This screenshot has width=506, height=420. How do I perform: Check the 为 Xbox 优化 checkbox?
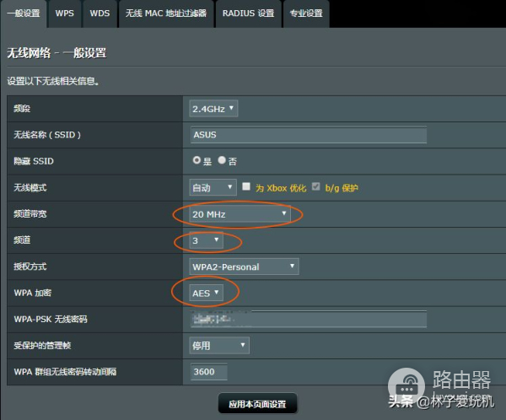click(x=246, y=186)
